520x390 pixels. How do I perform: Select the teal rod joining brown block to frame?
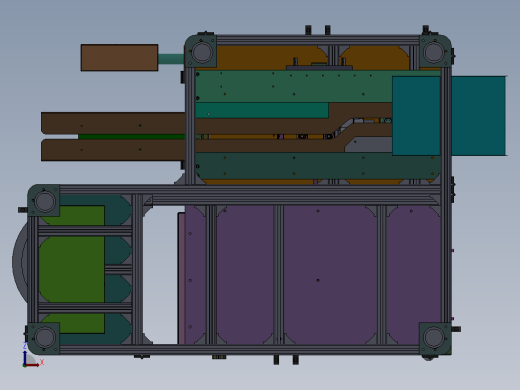tap(171, 59)
